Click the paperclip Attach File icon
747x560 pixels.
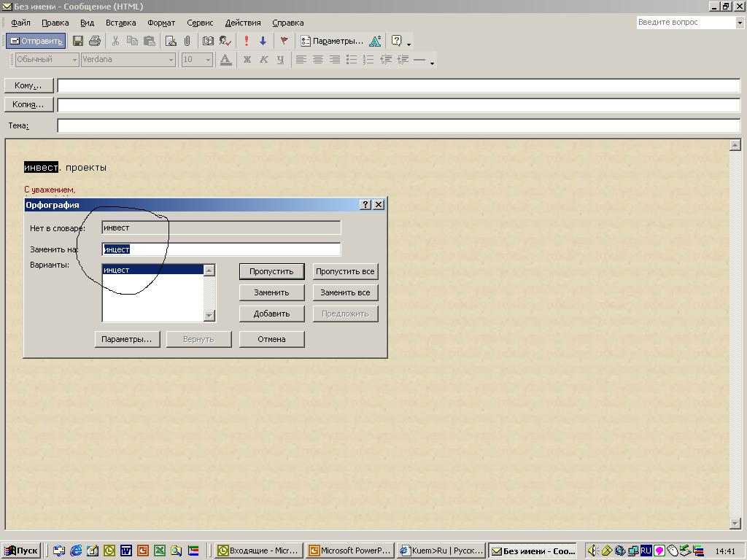click(x=187, y=42)
